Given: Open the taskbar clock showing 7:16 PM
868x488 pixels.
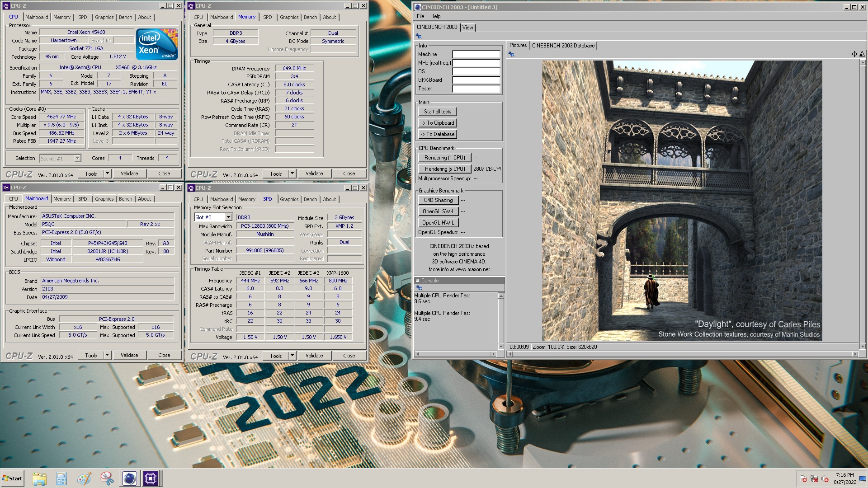Looking at the screenshot, I should [x=844, y=479].
